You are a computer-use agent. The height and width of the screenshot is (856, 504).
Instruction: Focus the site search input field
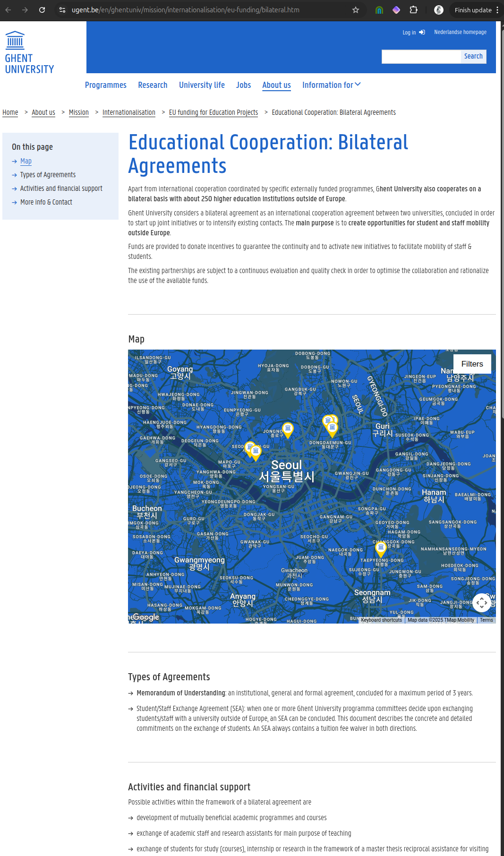tap(421, 57)
